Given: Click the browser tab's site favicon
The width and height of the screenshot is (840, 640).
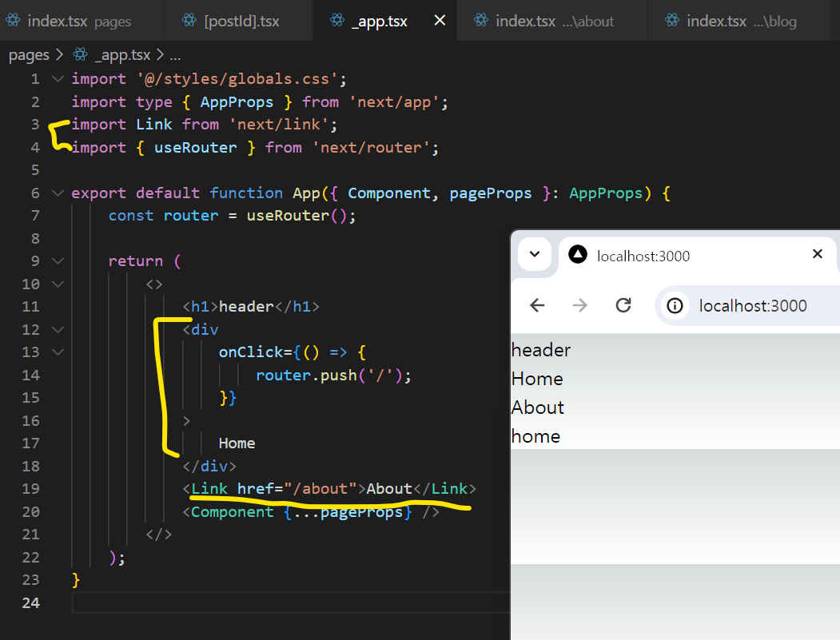Looking at the screenshot, I should pos(578,254).
